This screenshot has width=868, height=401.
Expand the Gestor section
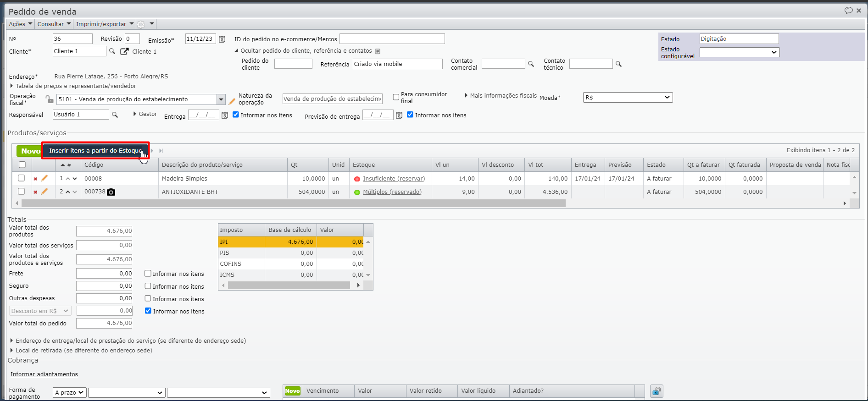pyautogui.click(x=145, y=114)
